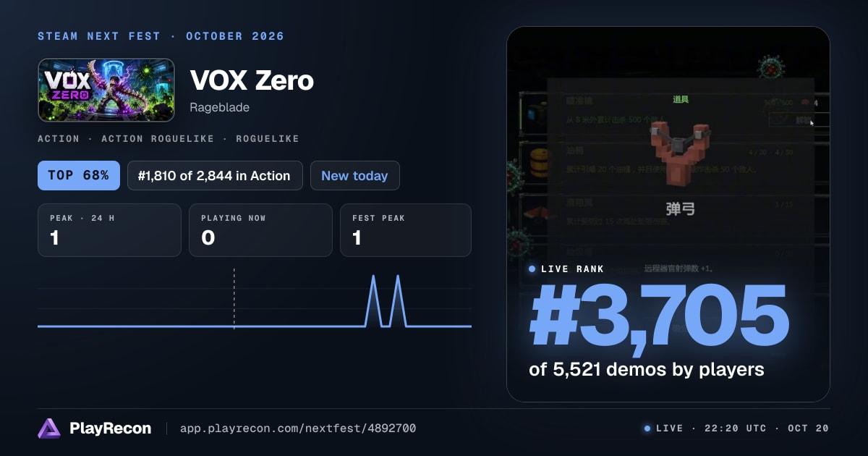Click the PlayRecon triangle logo icon
Image resolution: width=868 pixels, height=456 pixels.
point(49,428)
